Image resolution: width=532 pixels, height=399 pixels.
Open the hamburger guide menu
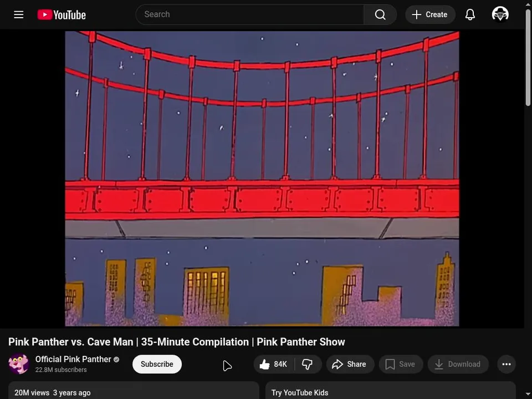19,14
